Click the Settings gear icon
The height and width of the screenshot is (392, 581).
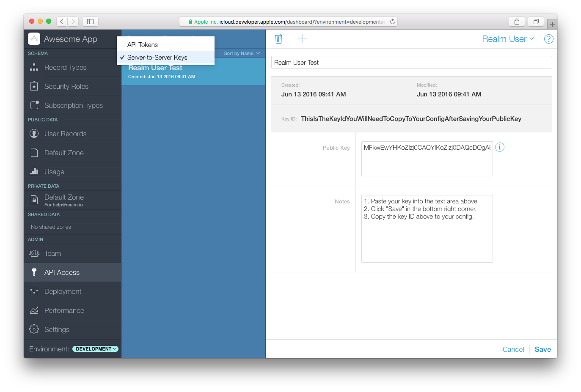(34, 329)
